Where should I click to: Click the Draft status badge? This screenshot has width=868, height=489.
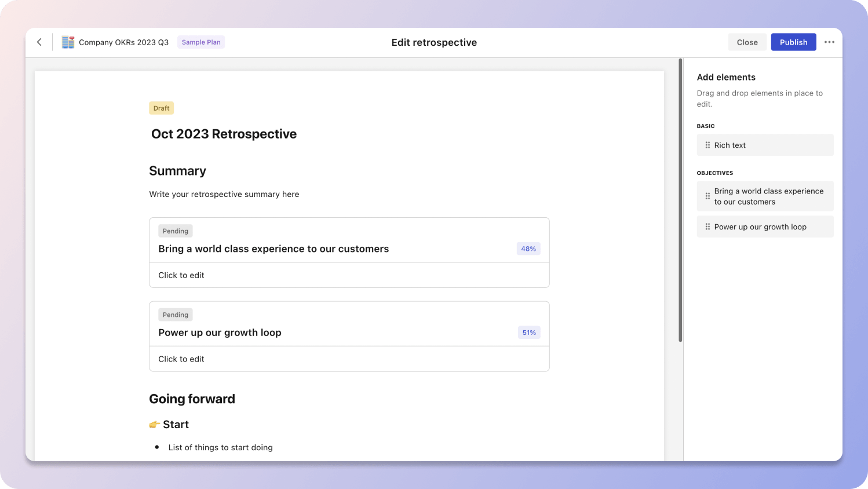point(161,108)
